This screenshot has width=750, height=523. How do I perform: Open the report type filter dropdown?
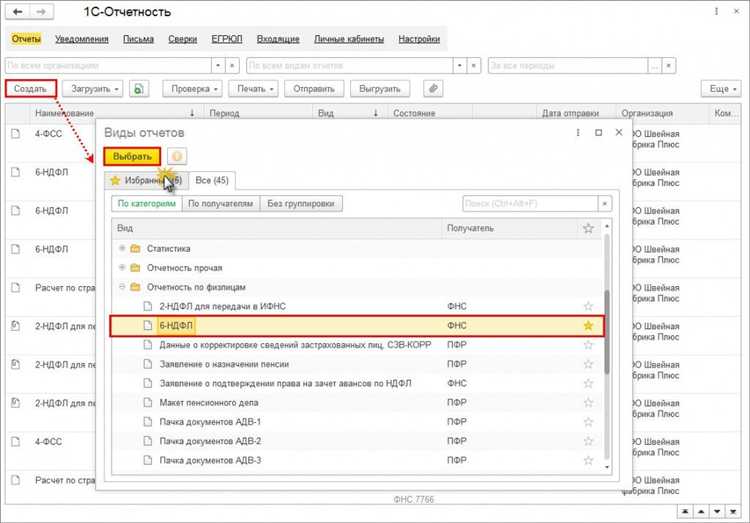(460, 66)
